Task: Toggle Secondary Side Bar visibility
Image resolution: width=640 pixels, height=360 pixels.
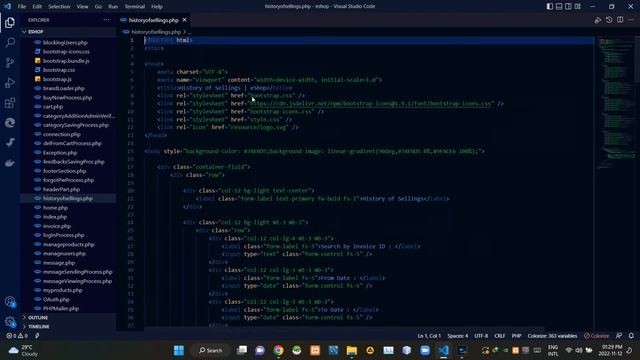Action: coord(568,7)
